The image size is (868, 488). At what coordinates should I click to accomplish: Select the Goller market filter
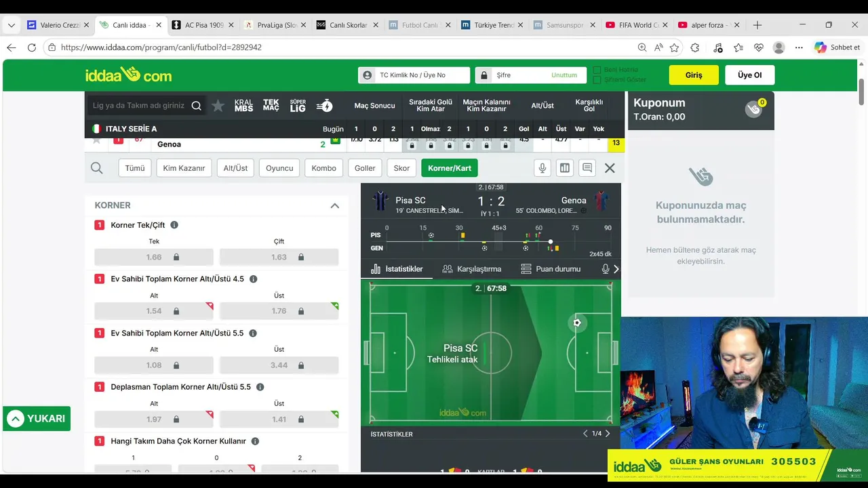tap(365, 168)
